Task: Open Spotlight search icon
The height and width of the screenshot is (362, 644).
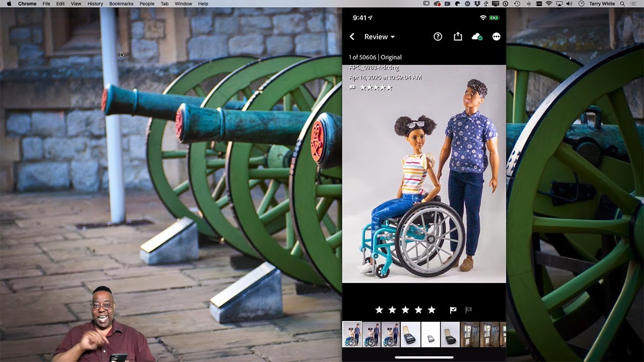Action: (x=622, y=4)
